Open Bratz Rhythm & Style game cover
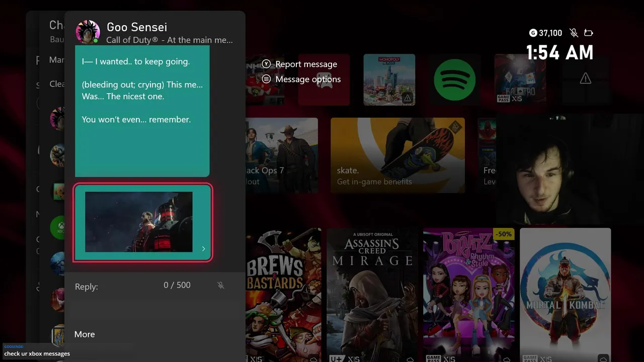 click(x=469, y=295)
